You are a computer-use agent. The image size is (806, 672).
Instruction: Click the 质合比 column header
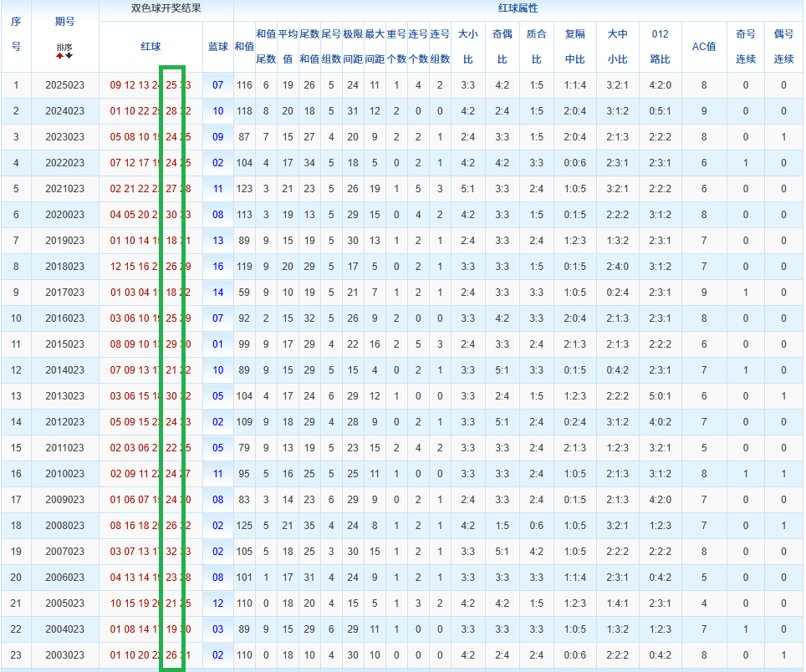(536, 47)
